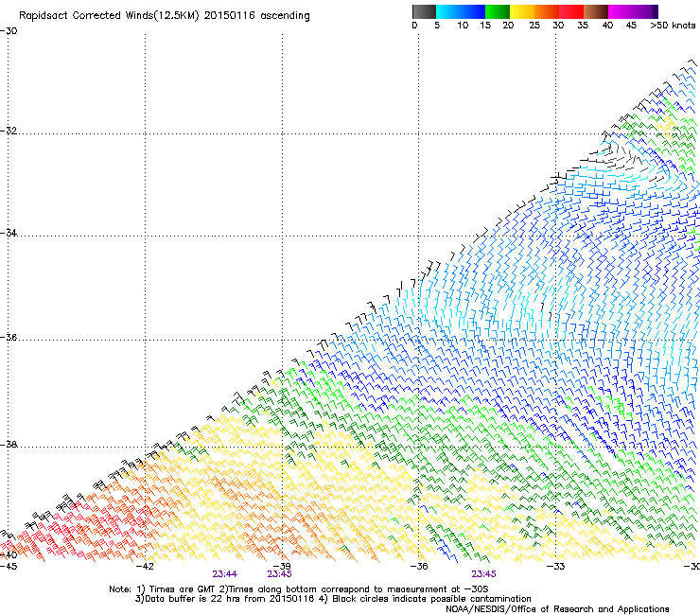The width and height of the screenshot is (700, 615).
Task: Click the 23:45 time label between -36 and -33
Action: point(484,574)
